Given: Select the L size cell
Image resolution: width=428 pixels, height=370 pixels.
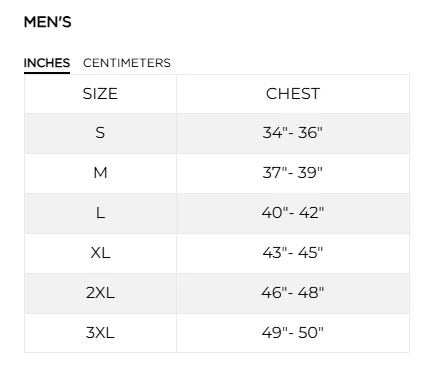Looking at the screenshot, I should tap(100, 213).
